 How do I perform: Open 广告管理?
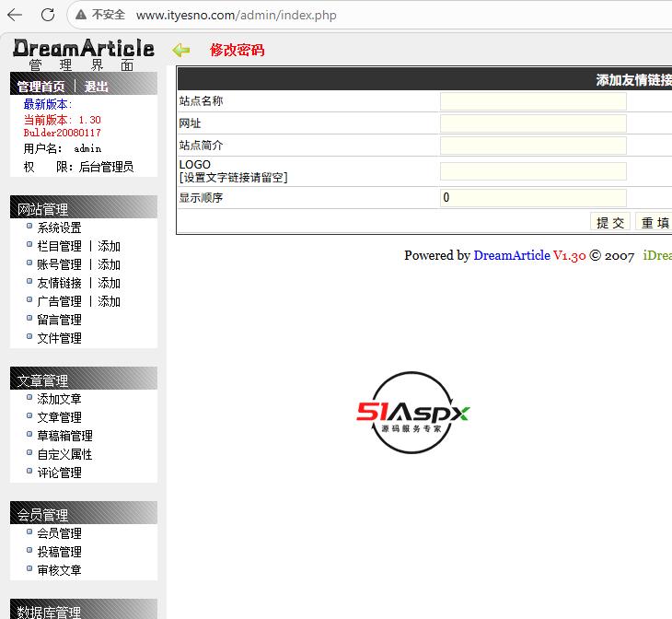(59, 301)
